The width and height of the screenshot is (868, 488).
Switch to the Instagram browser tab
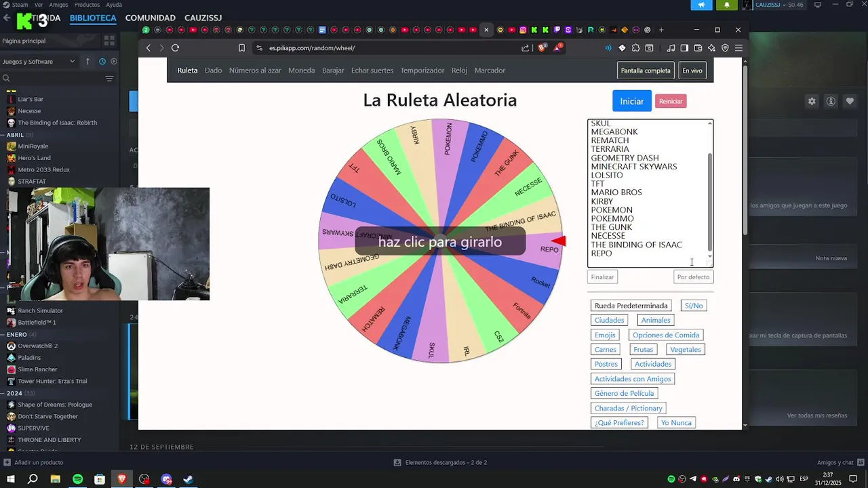point(523,30)
